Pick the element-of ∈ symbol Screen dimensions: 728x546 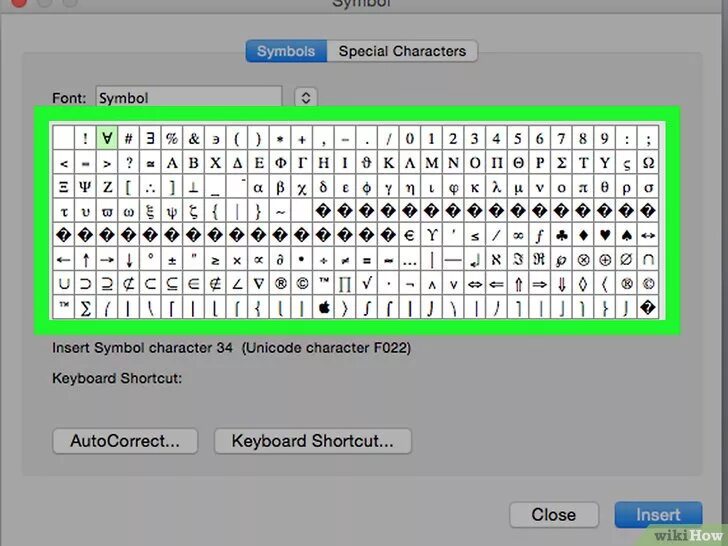[x=194, y=283]
